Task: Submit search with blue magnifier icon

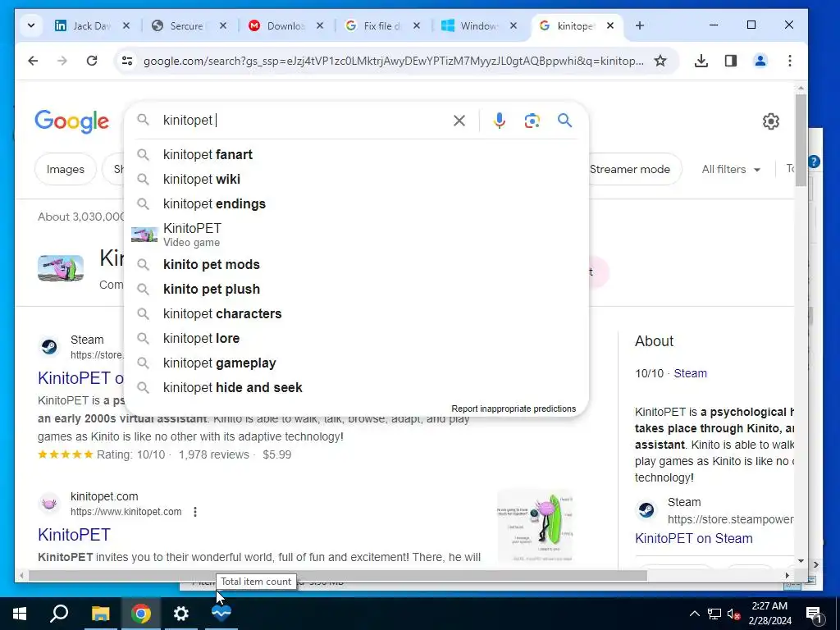Action: coord(564,121)
